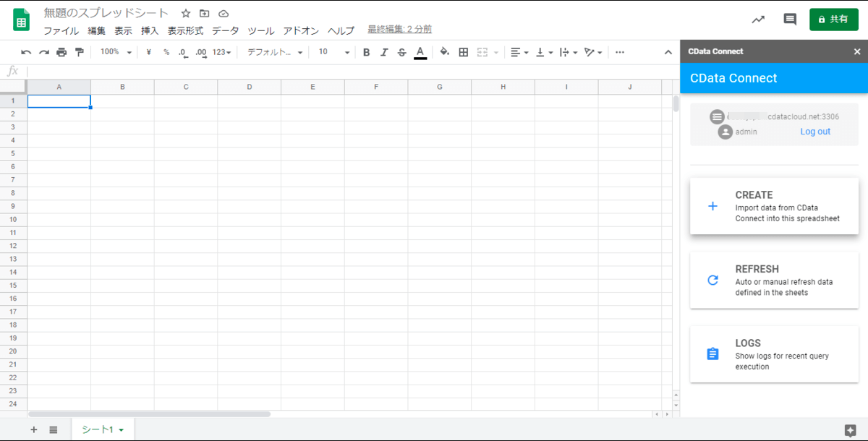Toggle bold formatting
This screenshot has width=868, height=441.
point(367,52)
